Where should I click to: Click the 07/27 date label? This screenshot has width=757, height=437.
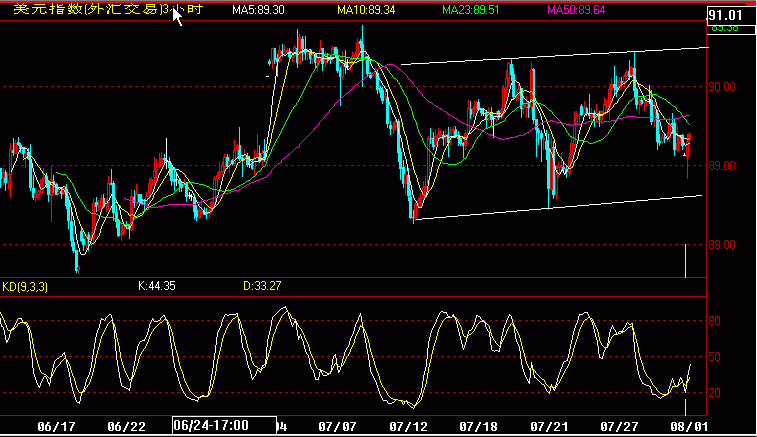pos(619,427)
